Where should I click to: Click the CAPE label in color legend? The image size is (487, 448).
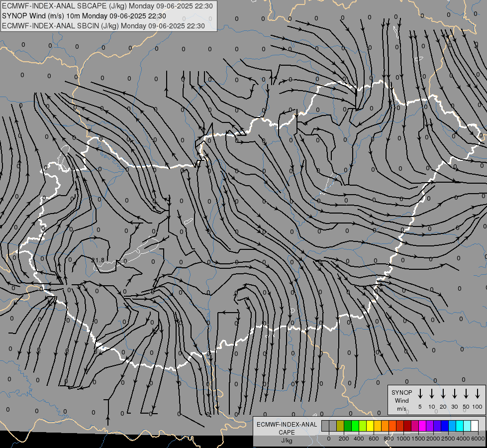pos(287,432)
